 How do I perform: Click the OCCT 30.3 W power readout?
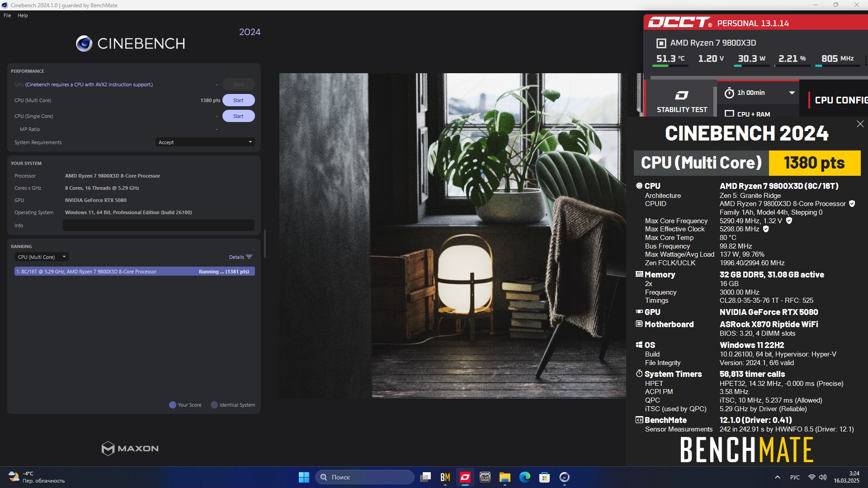click(x=751, y=59)
